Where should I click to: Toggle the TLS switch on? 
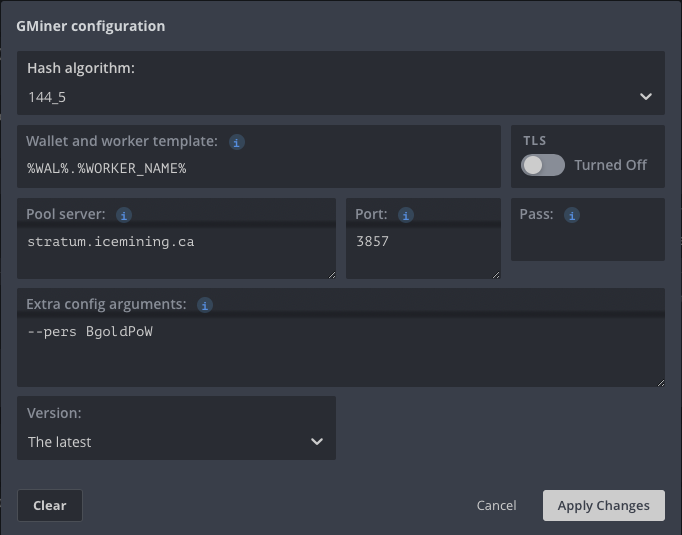[x=543, y=165]
